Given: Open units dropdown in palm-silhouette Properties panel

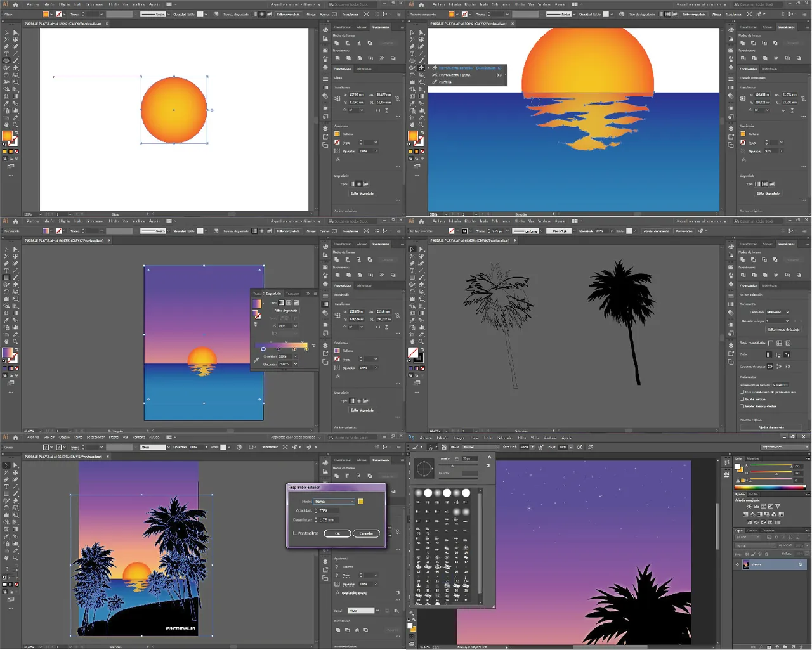Looking at the screenshot, I should click(778, 312).
